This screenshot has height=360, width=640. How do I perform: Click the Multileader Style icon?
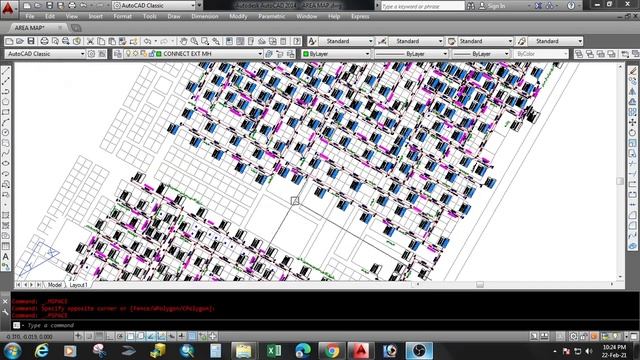point(522,41)
